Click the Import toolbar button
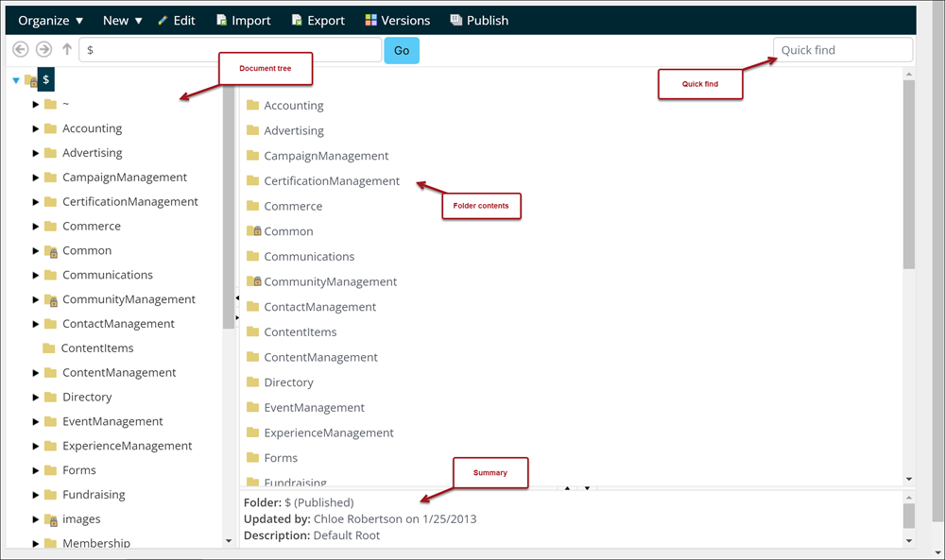 point(243,20)
